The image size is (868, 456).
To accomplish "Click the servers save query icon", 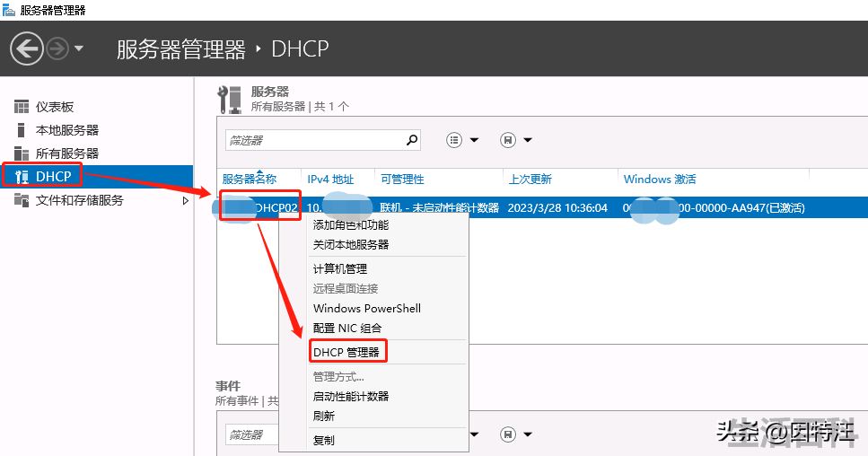I will click(x=508, y=140).
